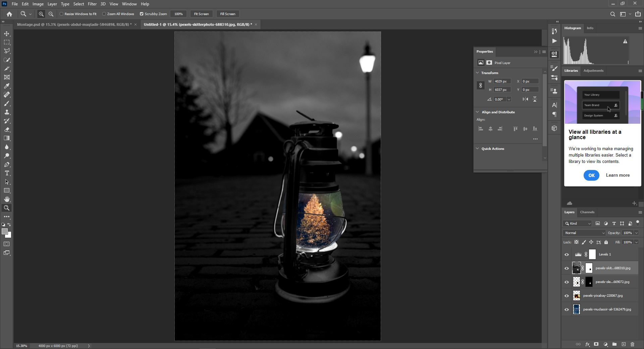The width and height of the screenshot is (644, 349).
Task: Click the Fit Screen button
Action: 201,14
